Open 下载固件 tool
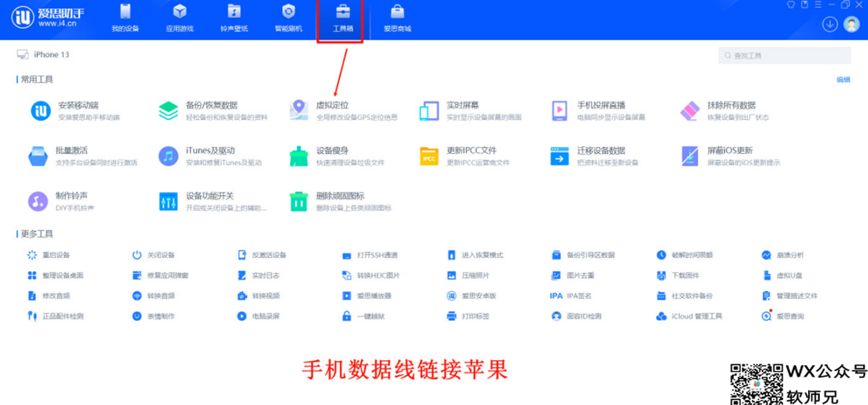868x405 pixels. 678,275
